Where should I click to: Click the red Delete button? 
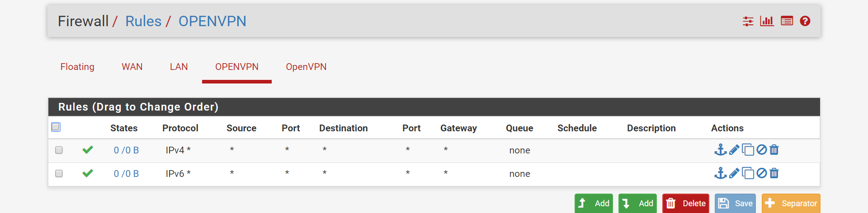pyautogui.click(x=686, y=204)
